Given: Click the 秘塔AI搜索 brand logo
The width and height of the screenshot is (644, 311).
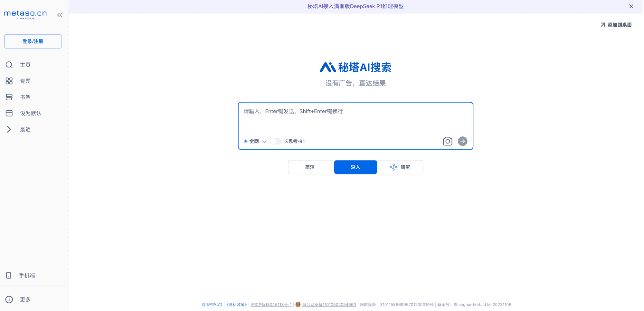Looking at the screenshot, I should pos(355,67).
